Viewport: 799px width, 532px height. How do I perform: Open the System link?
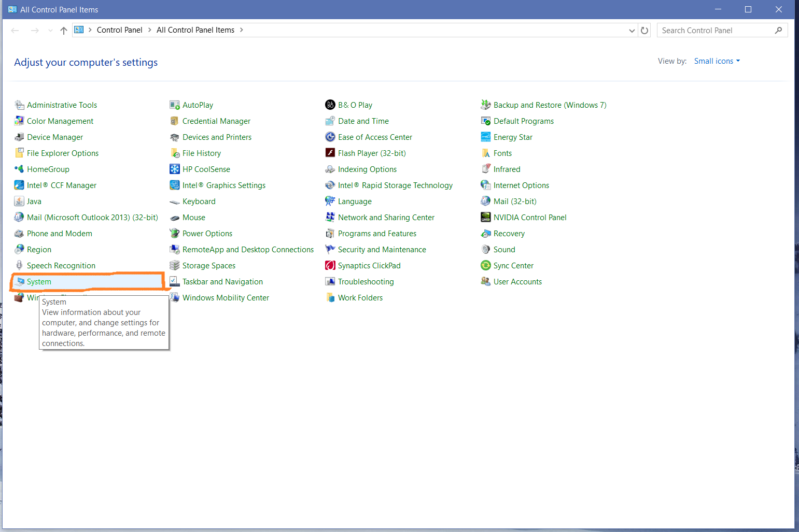click(39, 282)
